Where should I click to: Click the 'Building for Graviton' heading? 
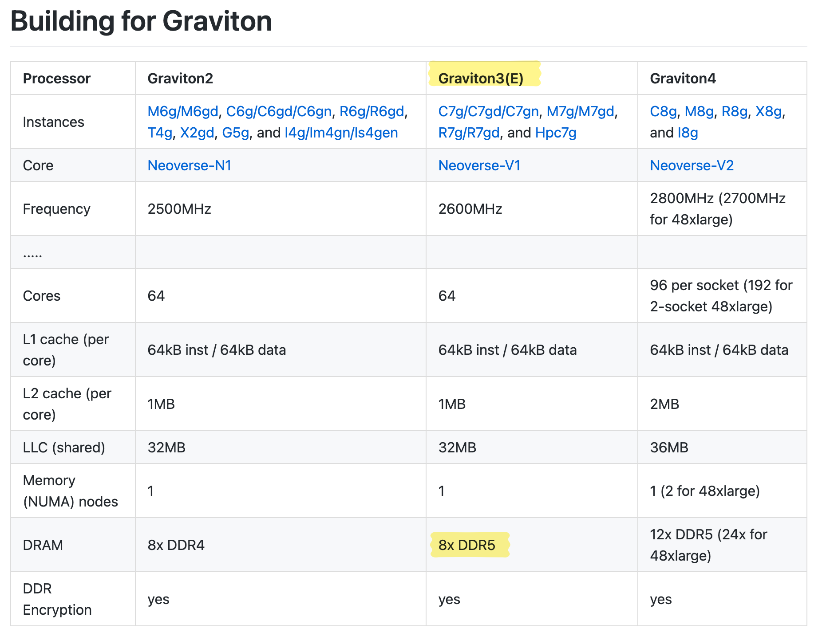click(141, 21)
